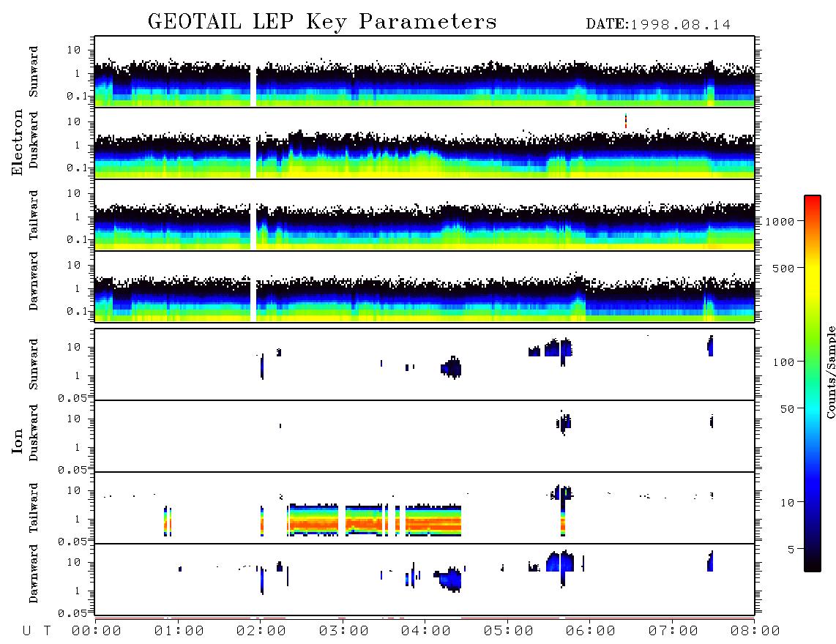Click the vertical "Electron" group label
The height and width of the screenshot is (644, 836).
(x=18, y=142)
